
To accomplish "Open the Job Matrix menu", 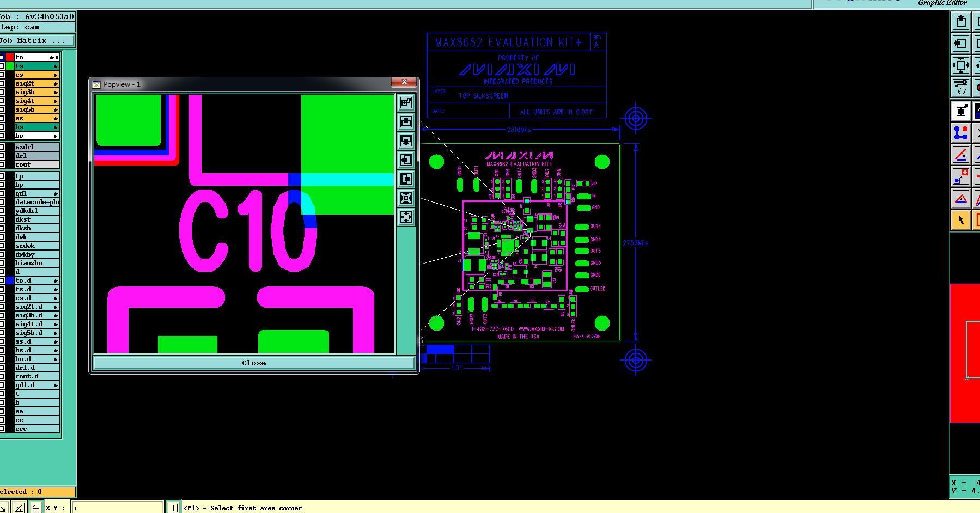I will click(x=37, y=41).
